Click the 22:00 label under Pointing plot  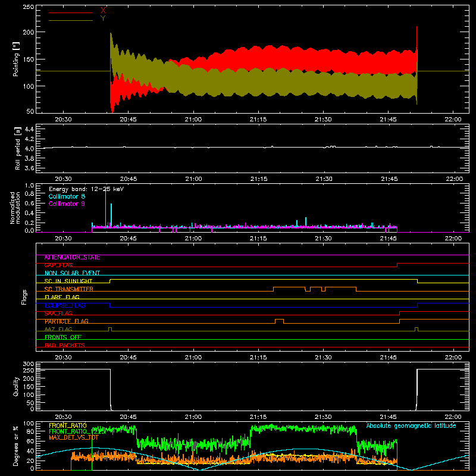tap(453, 120)
